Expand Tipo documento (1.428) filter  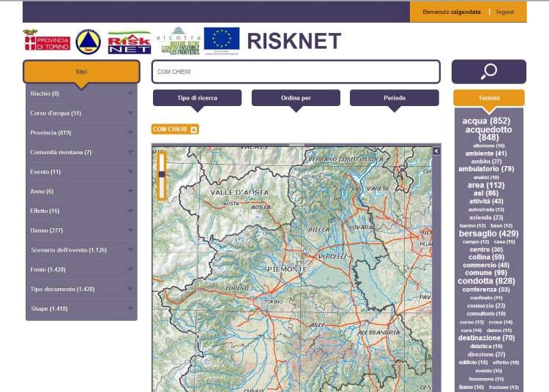tap(81, 290)
